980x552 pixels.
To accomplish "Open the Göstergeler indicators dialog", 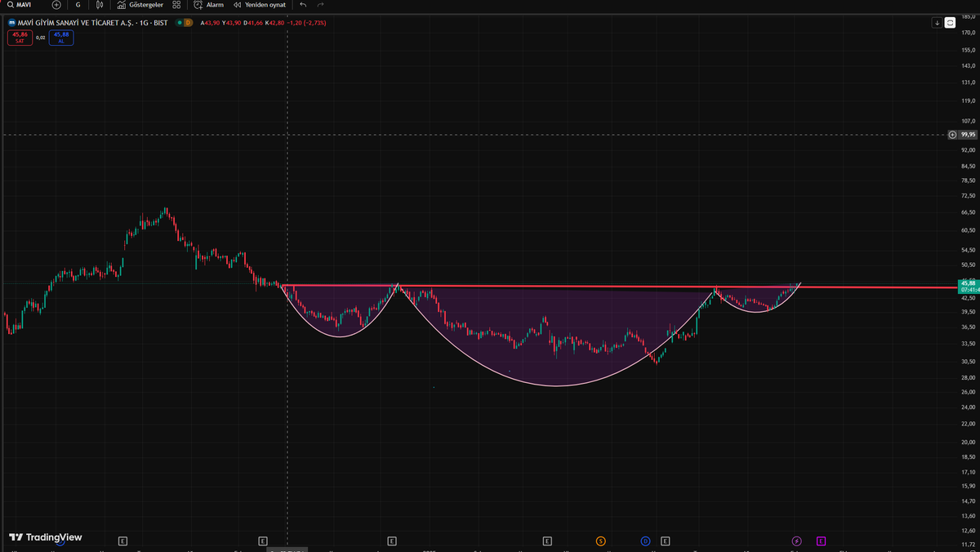I will (x=140, y=5).
